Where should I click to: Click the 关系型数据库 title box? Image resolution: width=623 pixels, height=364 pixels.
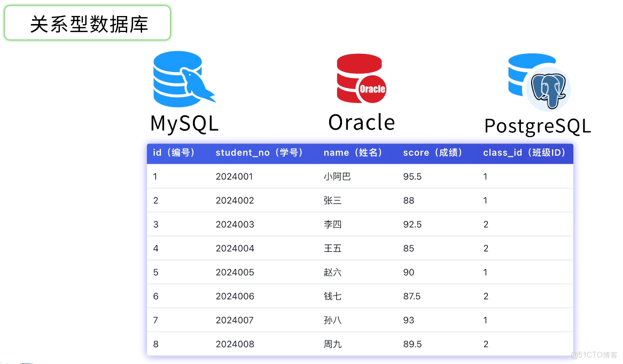click(87, 22)
